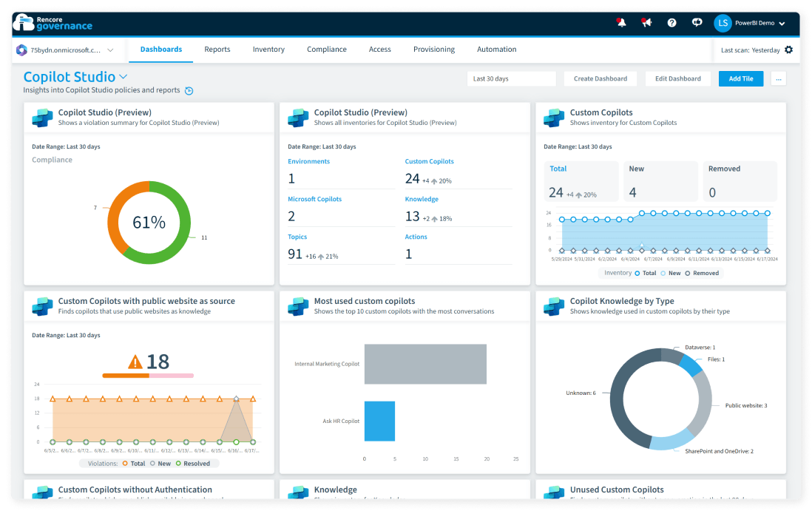Click the Add Tile button
The width and height of the screenshot is (812, 511).
[x=740, y=78]
